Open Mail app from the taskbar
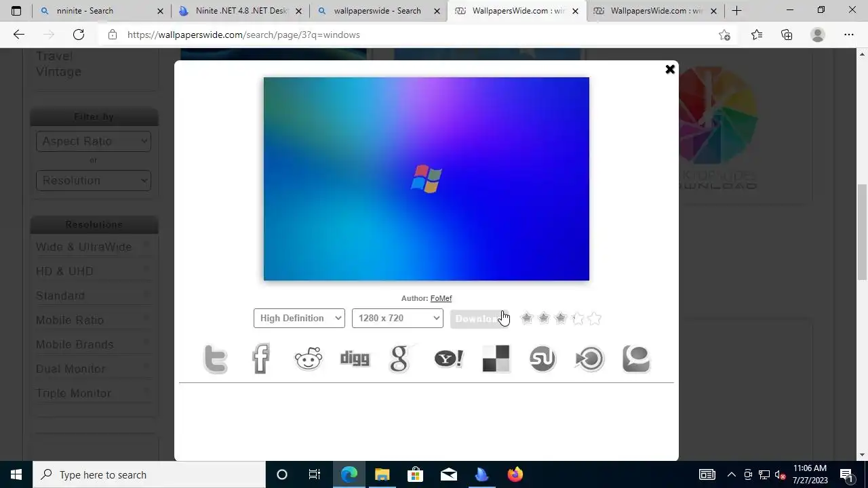The width and height of the screenshot is (868, 488). [449, 474]
